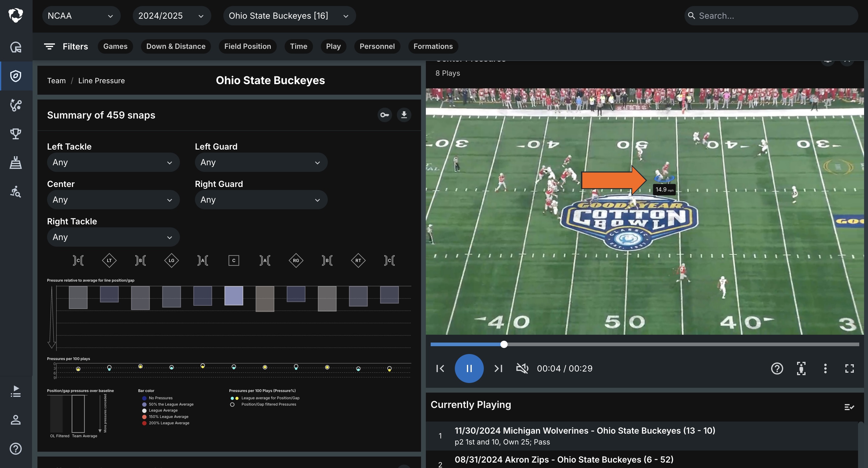This screenshot has height=468, width=868.
Task: Select the right A gap icon
Action: (265, 261)
